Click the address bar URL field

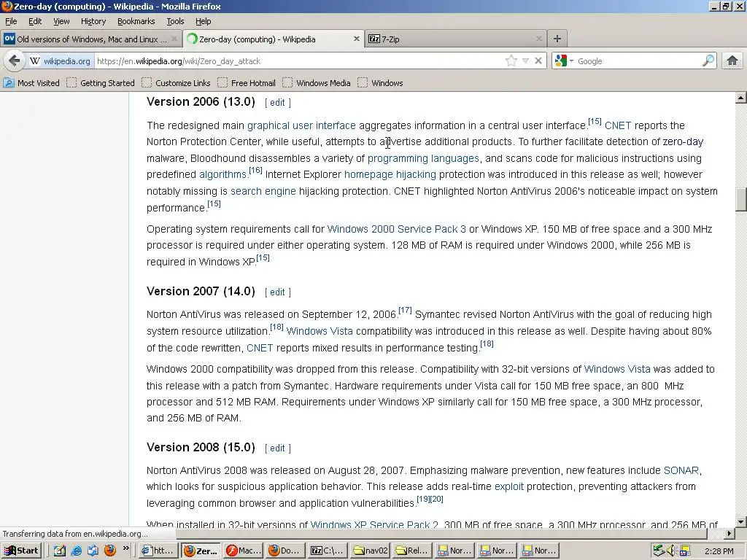coord(298,61)
